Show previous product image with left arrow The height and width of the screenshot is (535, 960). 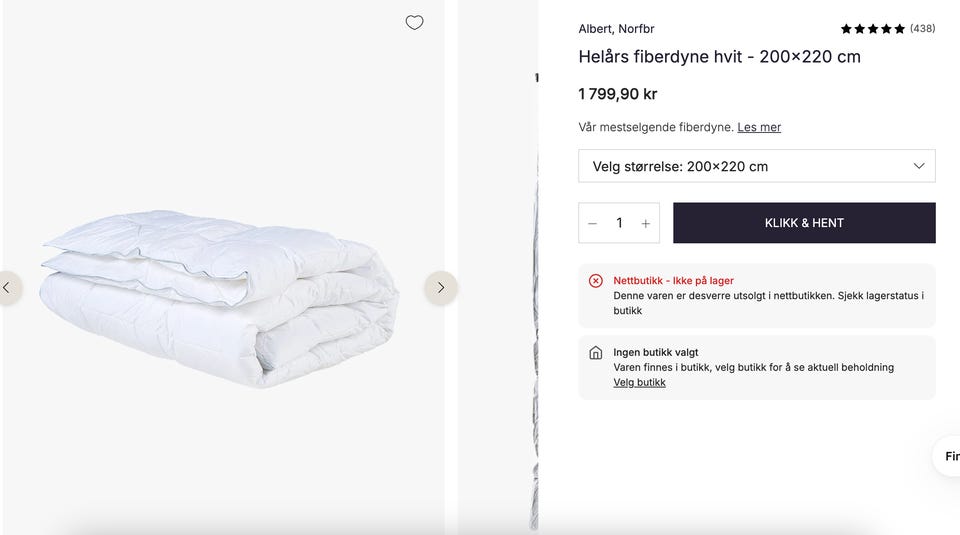pyautogui.click(x=7, y=288)
